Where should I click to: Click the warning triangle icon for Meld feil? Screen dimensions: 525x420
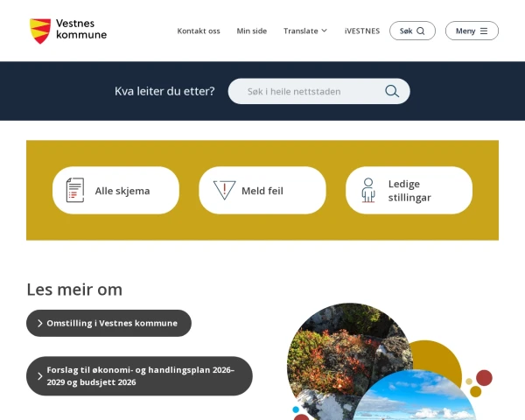coord(224,190)
